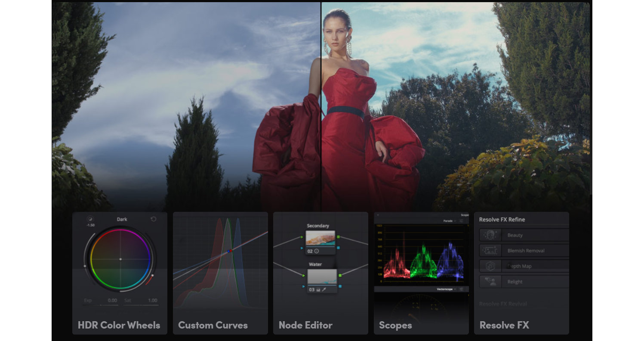Viewport: 644px width, 341px height.
Task: Open Vectorscope settings icon
Action: 461,289
